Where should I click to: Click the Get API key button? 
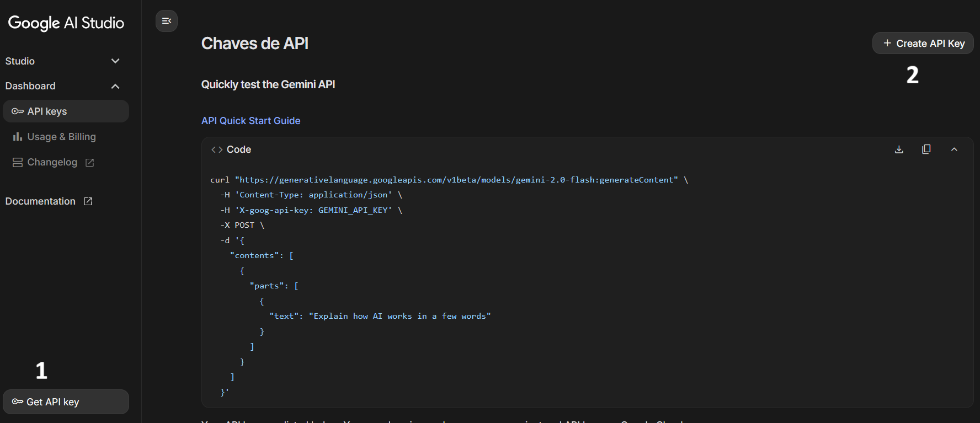click(x=66, y=402)
